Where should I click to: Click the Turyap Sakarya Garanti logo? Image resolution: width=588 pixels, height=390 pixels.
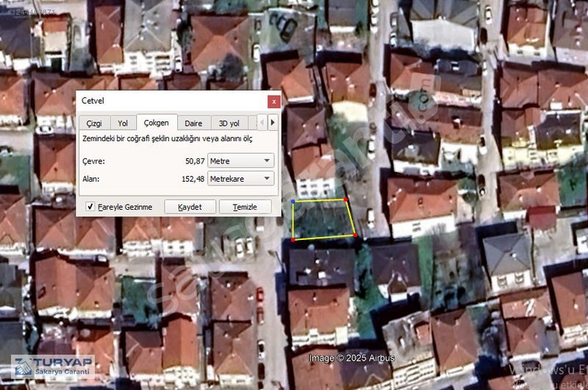53,367
